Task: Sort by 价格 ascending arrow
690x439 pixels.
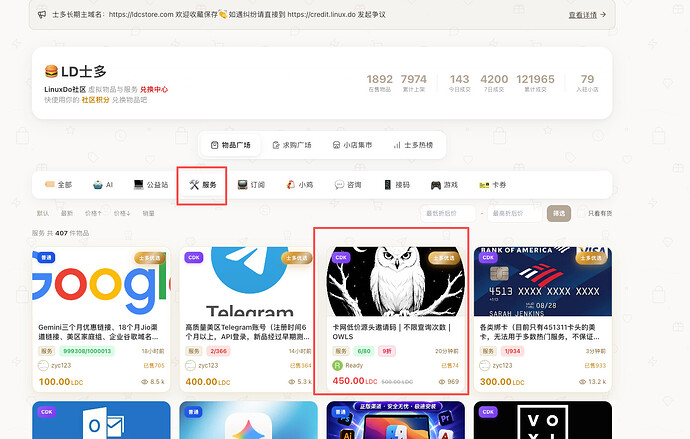Action: 93,213
